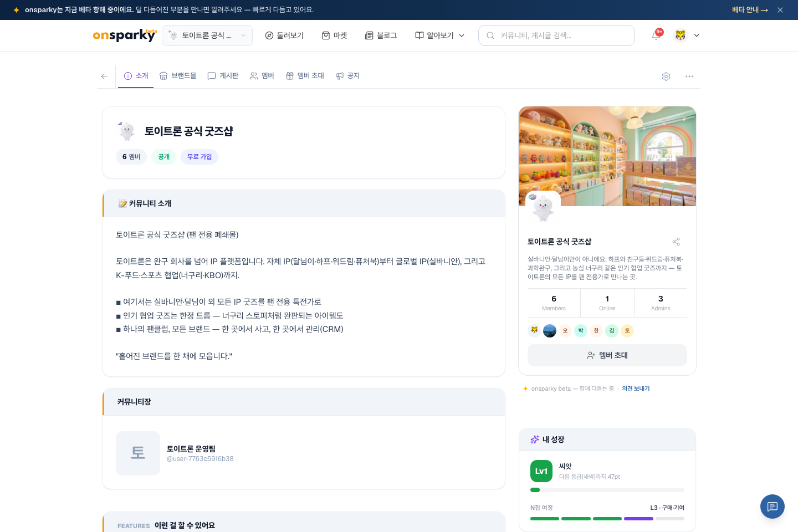Switch to the 멤버 초대 tab
Screen dimensions: 798x532
click(305, 76)
